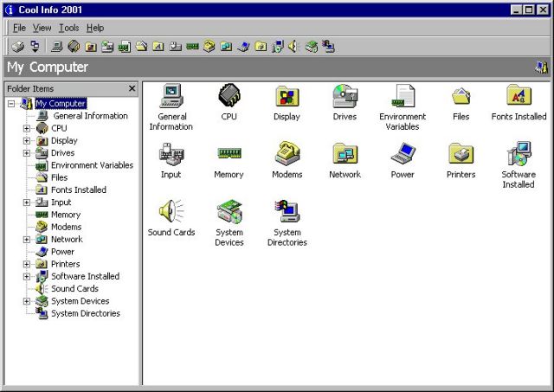This screenshot has width=554, height=392.
Task: Select Sound Cards in the folder tree
Action: [x=74, y=289]
